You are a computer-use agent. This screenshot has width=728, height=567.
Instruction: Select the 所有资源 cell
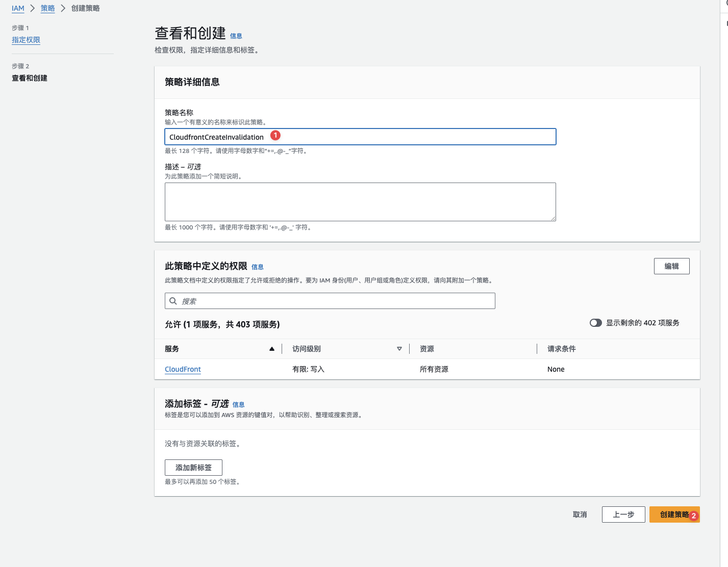coord(434,369)
